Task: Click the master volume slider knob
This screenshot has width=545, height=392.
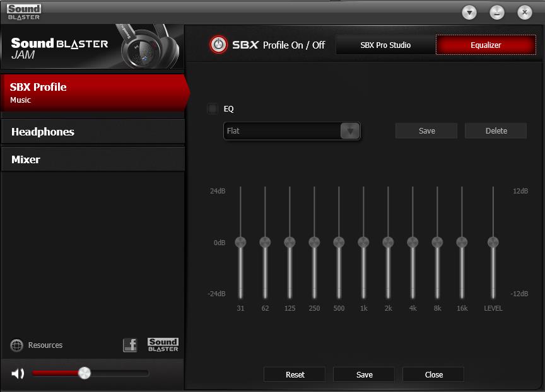Action: pyautogui.click(x=85, y=373)
